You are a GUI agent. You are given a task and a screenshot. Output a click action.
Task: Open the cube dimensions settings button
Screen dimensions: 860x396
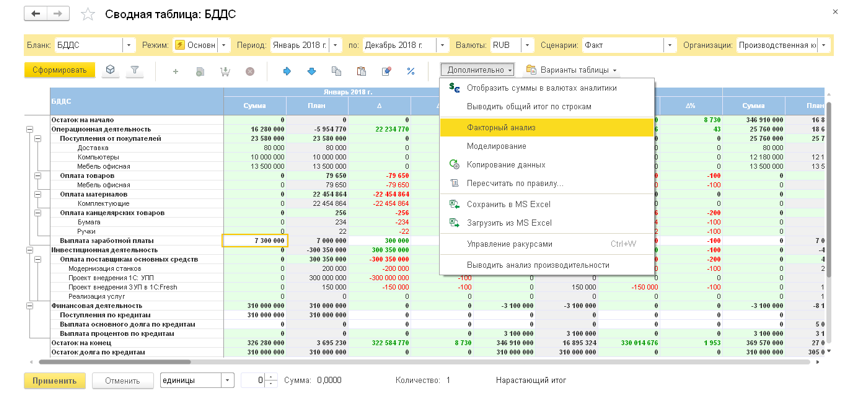pyautogui.click(x=110, y=70)
